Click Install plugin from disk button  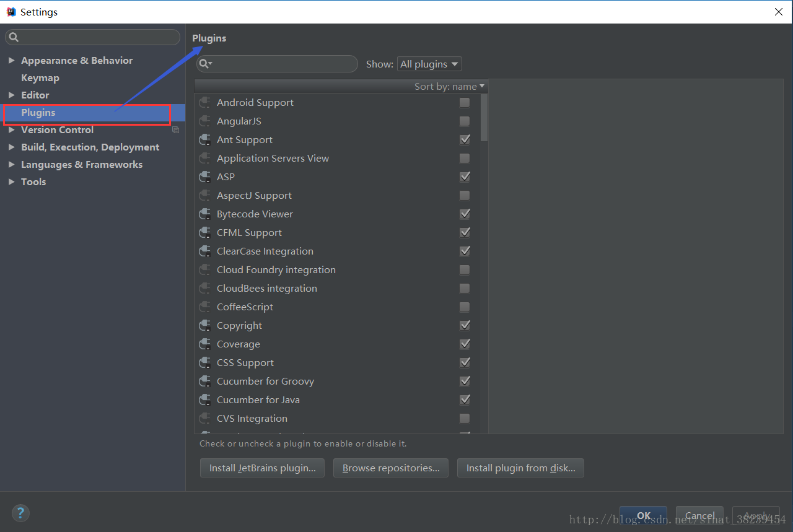[520, 468]
